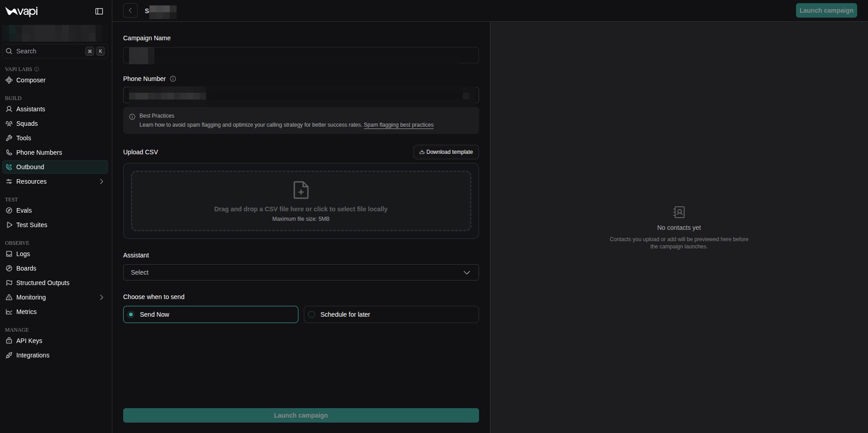
Task: Open the Logs page
Action: tap(55, 254)
